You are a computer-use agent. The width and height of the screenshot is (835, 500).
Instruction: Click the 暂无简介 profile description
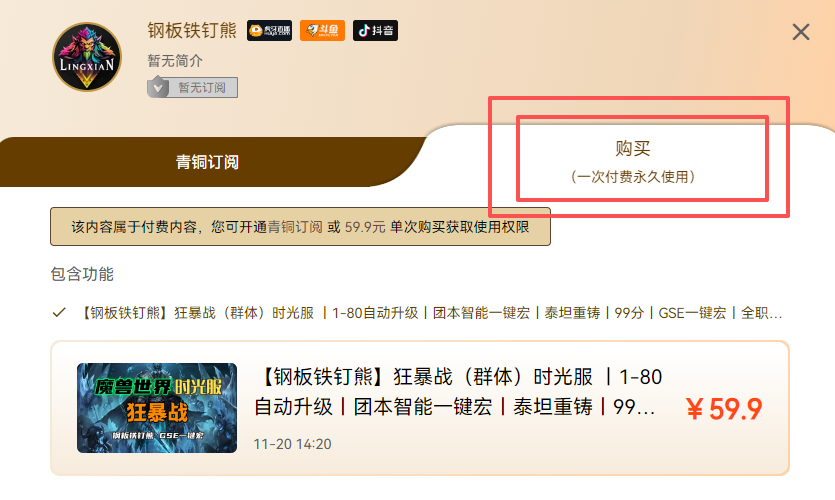175,61
